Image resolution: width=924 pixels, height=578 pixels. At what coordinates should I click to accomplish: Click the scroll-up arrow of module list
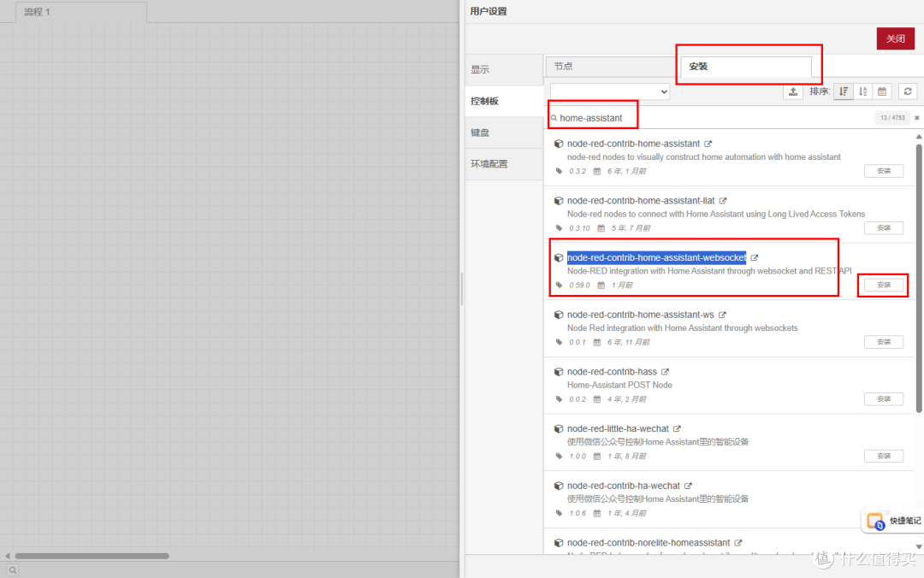(919, 137)
